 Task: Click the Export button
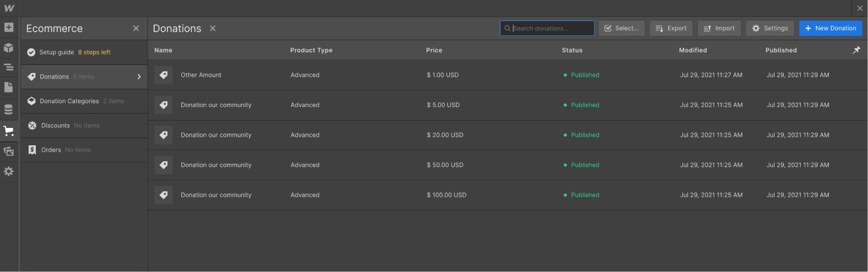tap(671, 28)
